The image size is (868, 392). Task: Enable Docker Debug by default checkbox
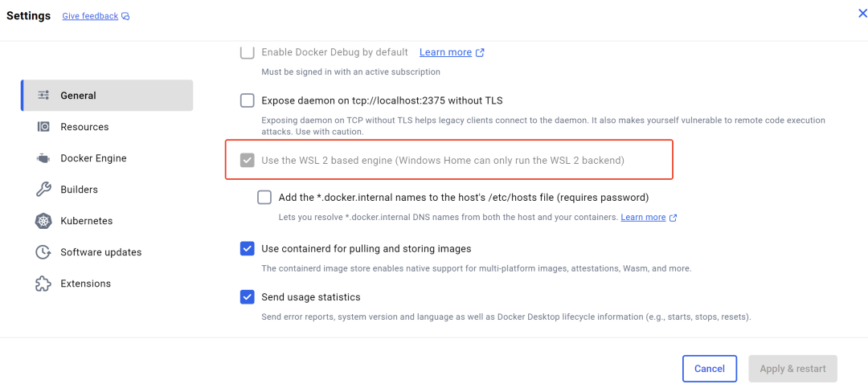(x=247, y=52)
